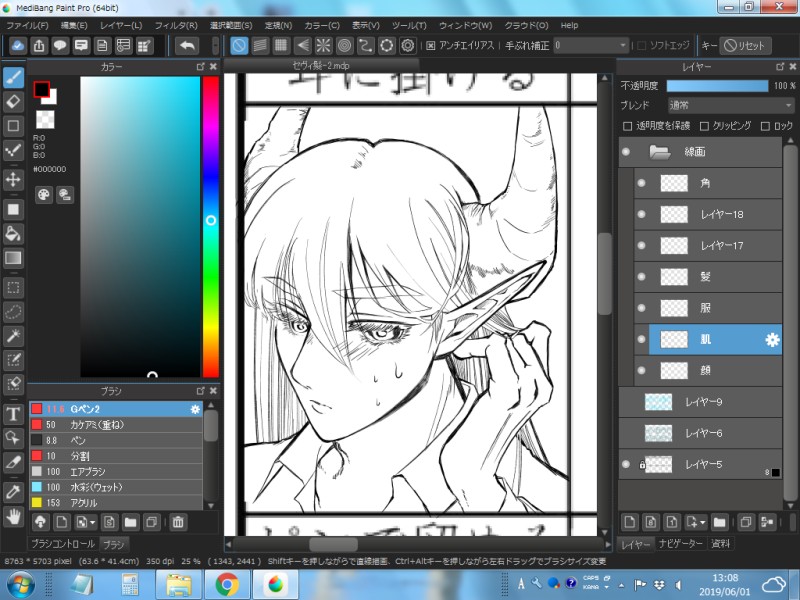The image size is (800, 600).
Task: Select レイヤー-9 in layer list
Action: point(700,402)
